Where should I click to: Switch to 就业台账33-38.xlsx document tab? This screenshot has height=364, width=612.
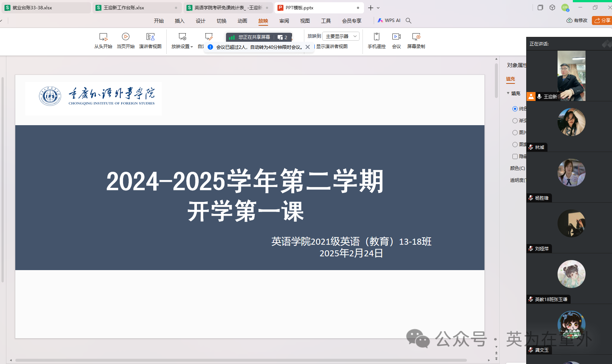click(46, 8)
